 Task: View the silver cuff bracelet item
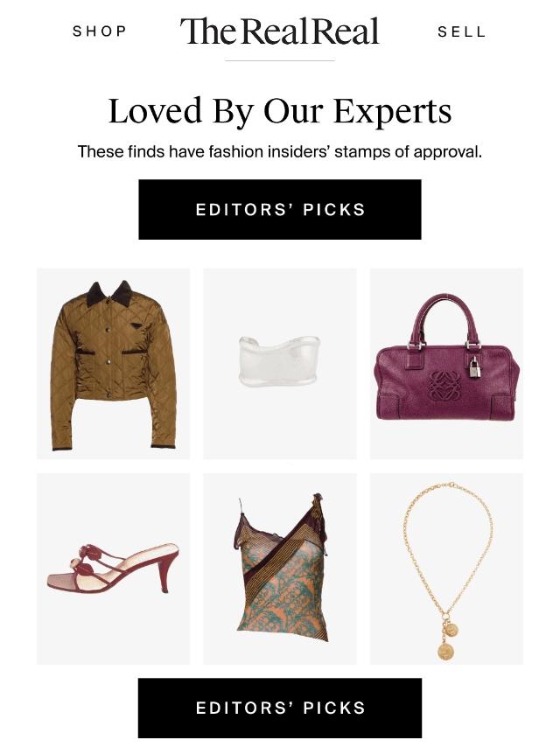pos(280,360)
